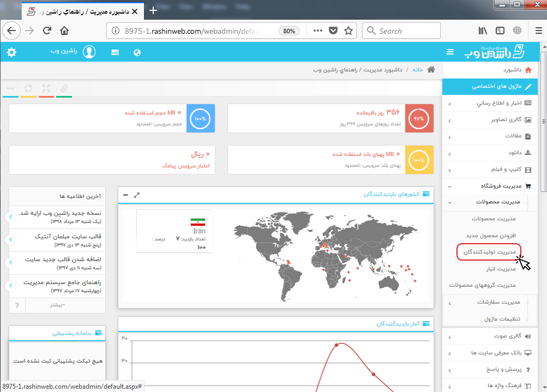The height and width of the screenshot is (392, 547).
Task: Close the راهنمای راشین browser tab
Action: [x=135, y=11]
